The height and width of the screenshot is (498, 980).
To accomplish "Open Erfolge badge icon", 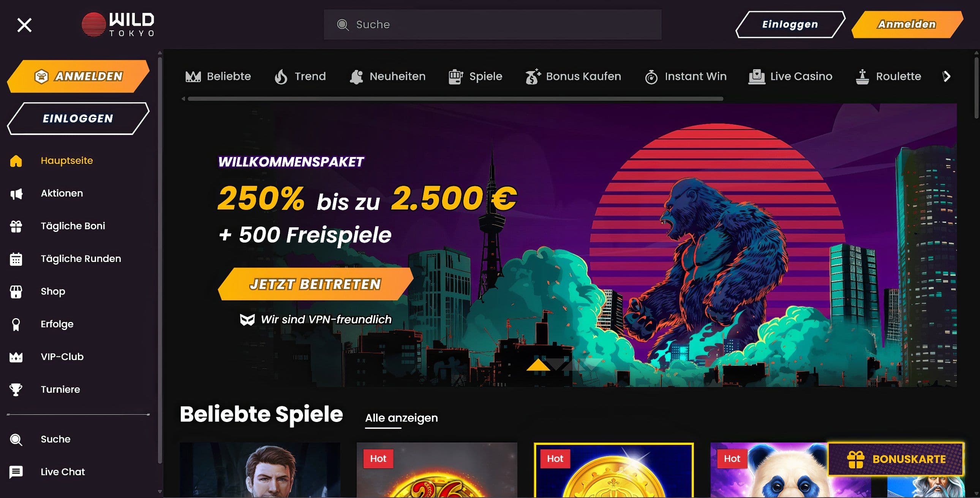I will point(16,325).
